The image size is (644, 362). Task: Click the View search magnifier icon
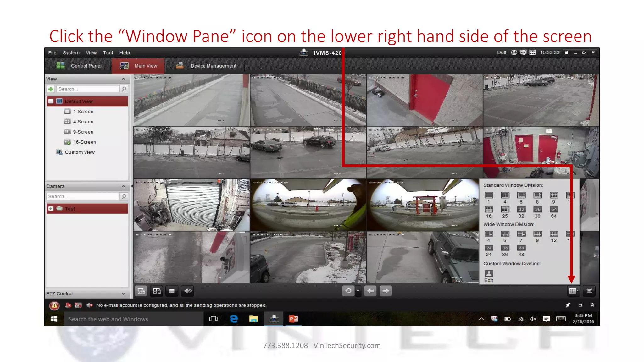[x=124, y=89]
